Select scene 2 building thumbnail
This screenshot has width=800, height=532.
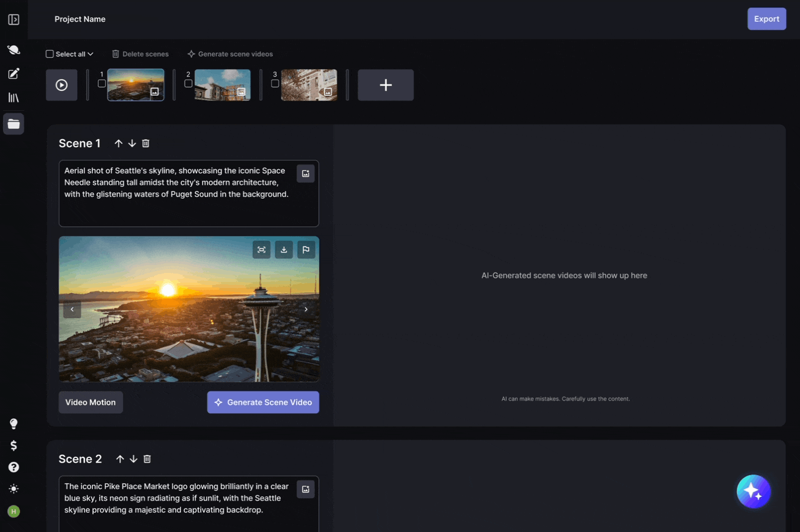[222, 85]
